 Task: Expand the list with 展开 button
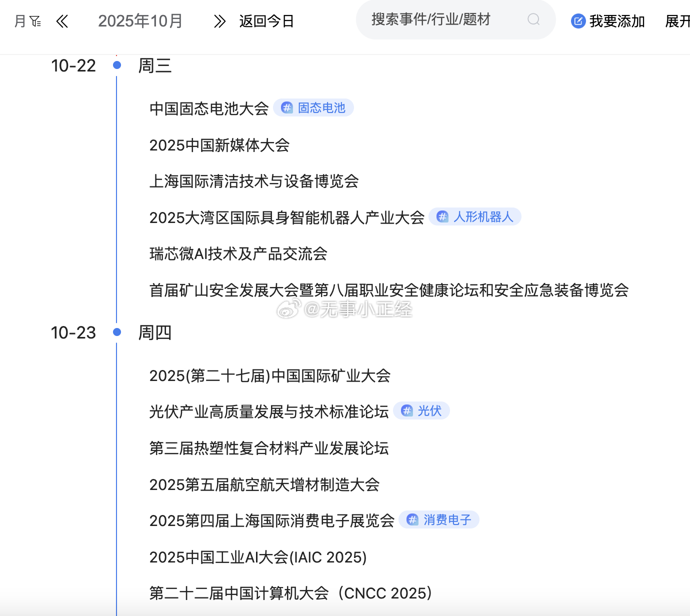[x=677, y=21]
